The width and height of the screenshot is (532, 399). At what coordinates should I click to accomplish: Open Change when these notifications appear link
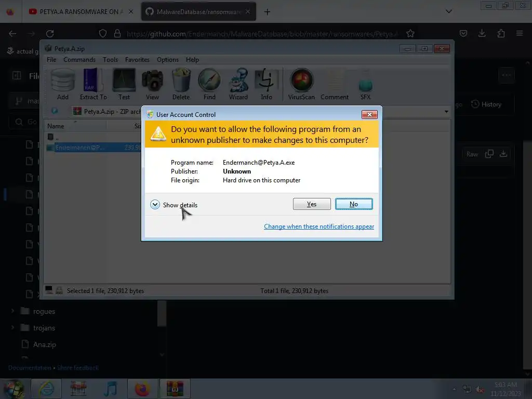tap(319, 227)
